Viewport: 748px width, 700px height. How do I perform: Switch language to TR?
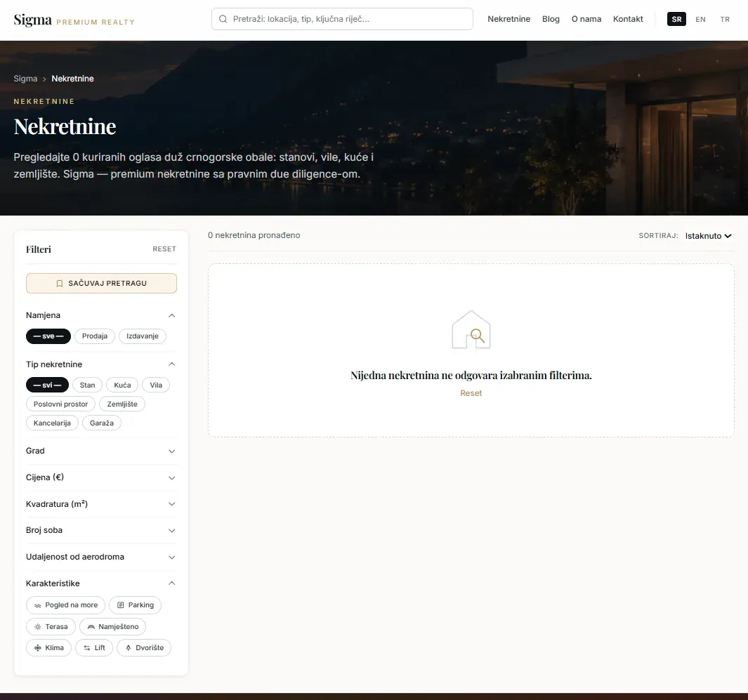pyautogui.click(x=725, y=19)
